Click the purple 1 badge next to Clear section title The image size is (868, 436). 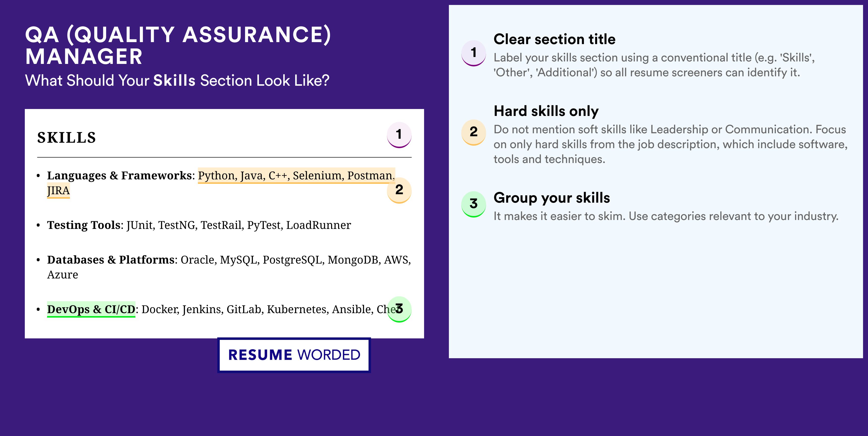pyautogui.click(x=473, y=53)
